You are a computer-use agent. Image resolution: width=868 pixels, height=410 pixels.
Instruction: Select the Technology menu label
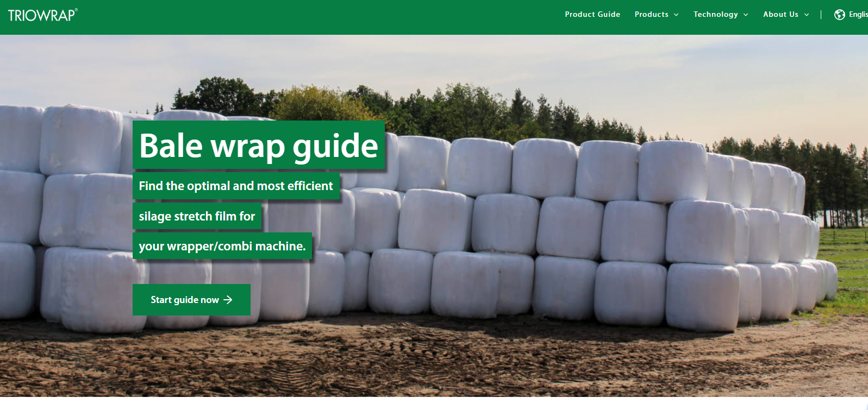point(715,15)
